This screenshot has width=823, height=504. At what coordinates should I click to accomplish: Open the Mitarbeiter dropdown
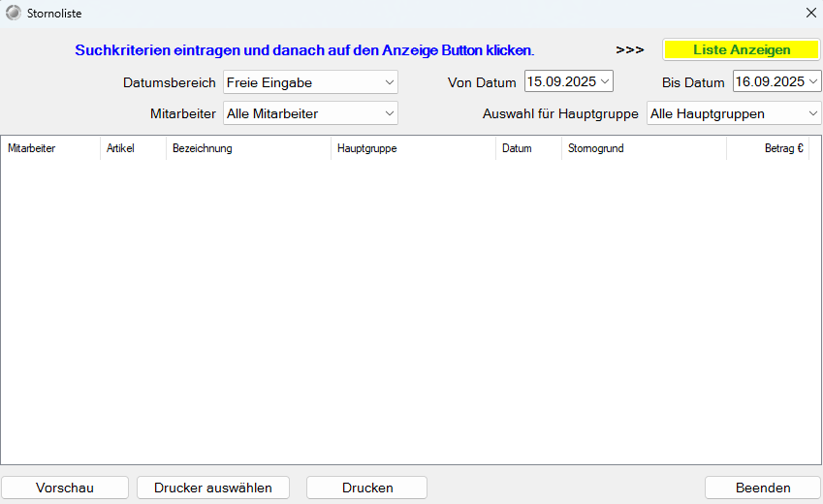pos(310,113)
